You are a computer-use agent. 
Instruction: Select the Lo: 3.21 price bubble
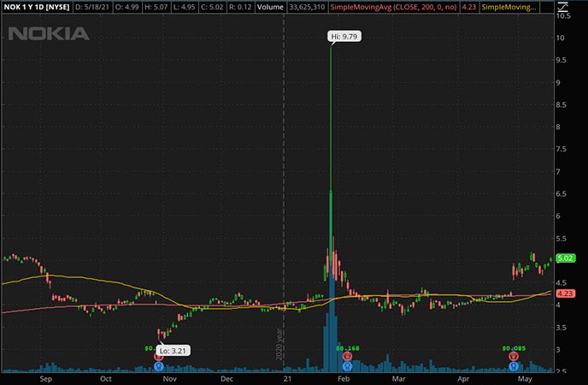[x=173, y=351]
